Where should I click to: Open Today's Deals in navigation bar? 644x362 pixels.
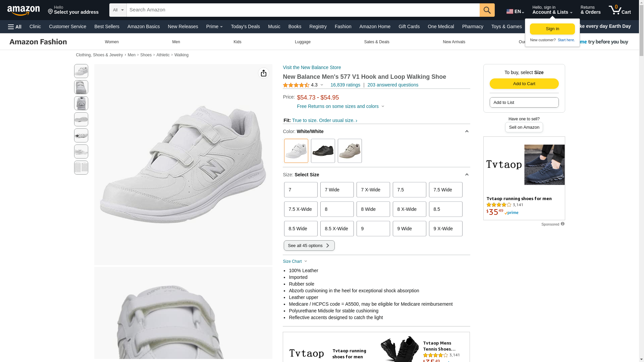(245, 26)
